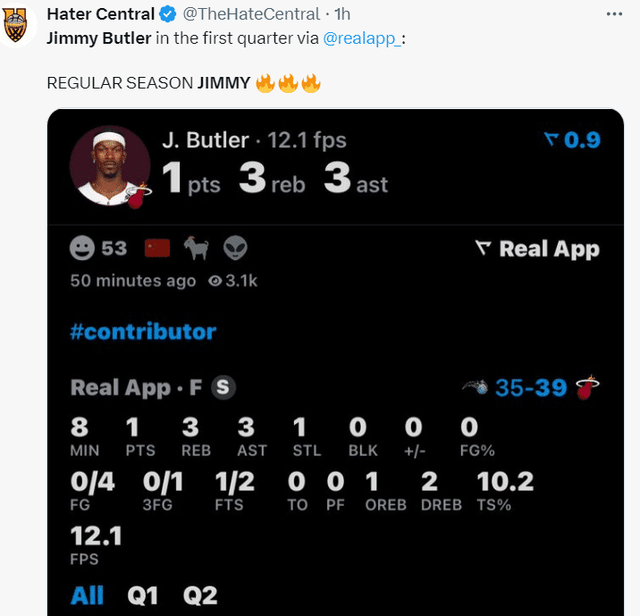Open the tweet's three-dot more menu

coord(613,13)
